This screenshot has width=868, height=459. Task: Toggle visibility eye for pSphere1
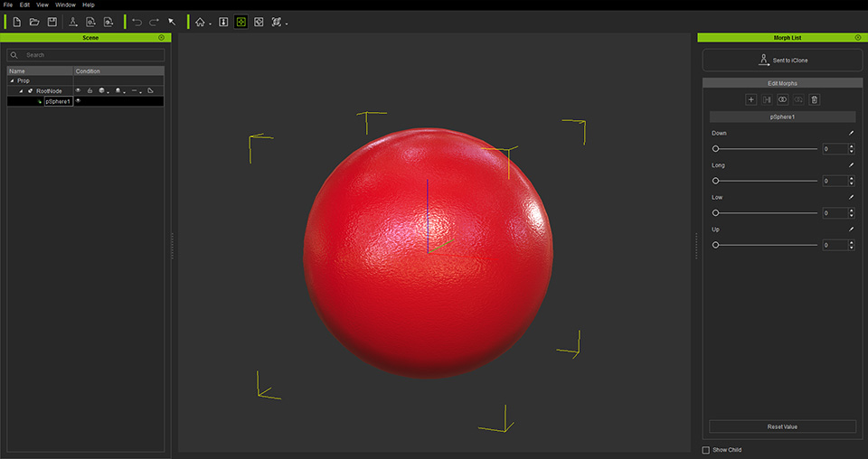78,101
